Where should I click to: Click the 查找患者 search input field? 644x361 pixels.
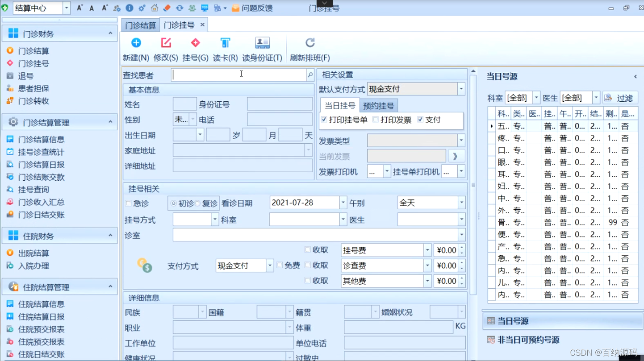tap(239, 75)
